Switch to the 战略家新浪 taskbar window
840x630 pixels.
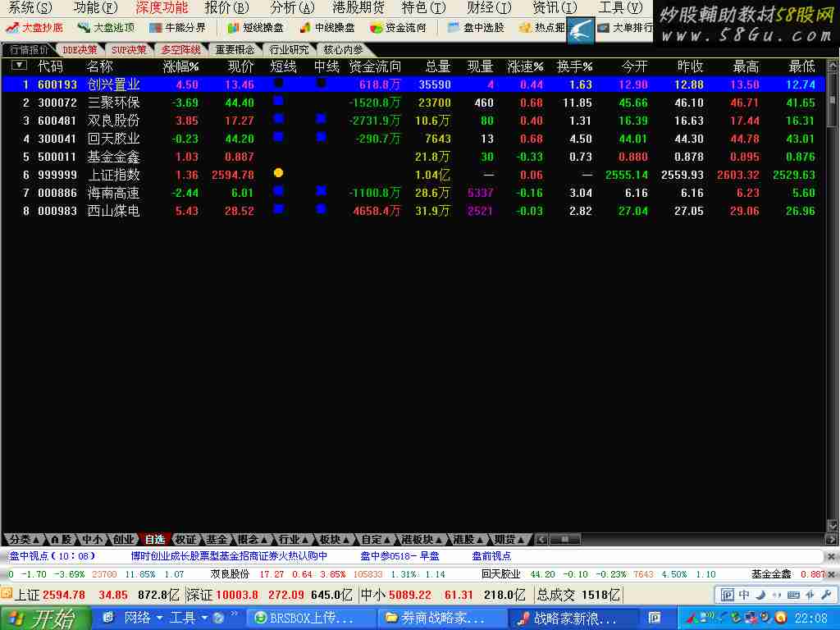[573, 619]
